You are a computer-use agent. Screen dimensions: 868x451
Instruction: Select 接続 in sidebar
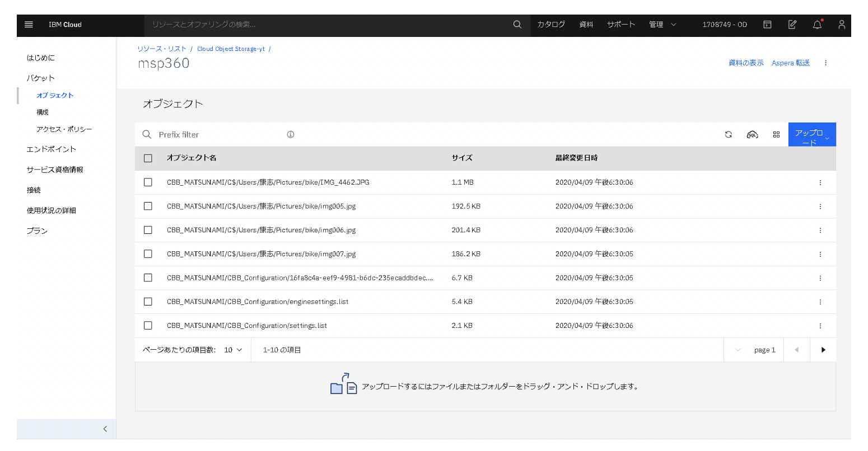(34, 190)
